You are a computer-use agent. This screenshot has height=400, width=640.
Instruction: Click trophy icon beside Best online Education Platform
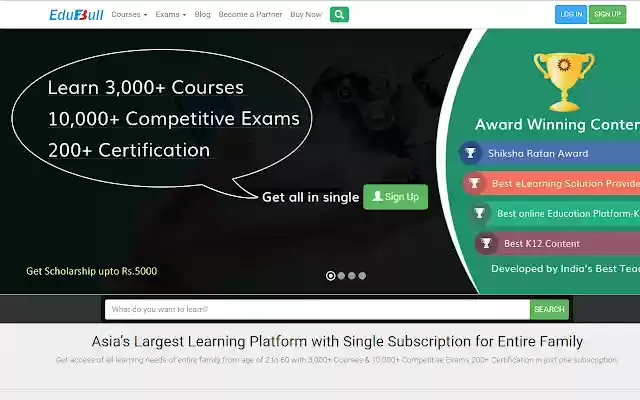click(x=479, y=213)
